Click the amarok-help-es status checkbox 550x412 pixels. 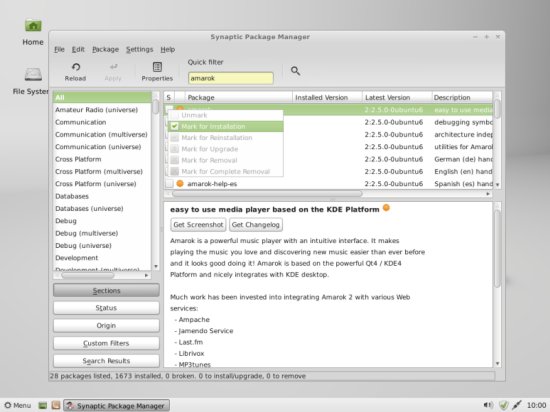pos(169,183)
